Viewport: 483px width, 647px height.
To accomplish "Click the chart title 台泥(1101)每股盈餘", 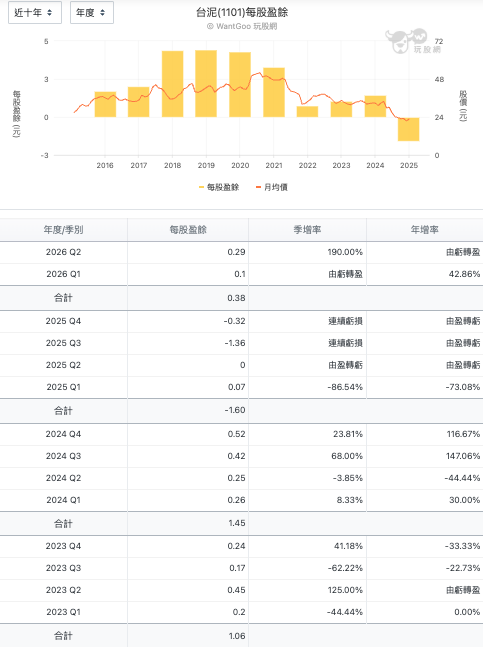I will (242, 12).
